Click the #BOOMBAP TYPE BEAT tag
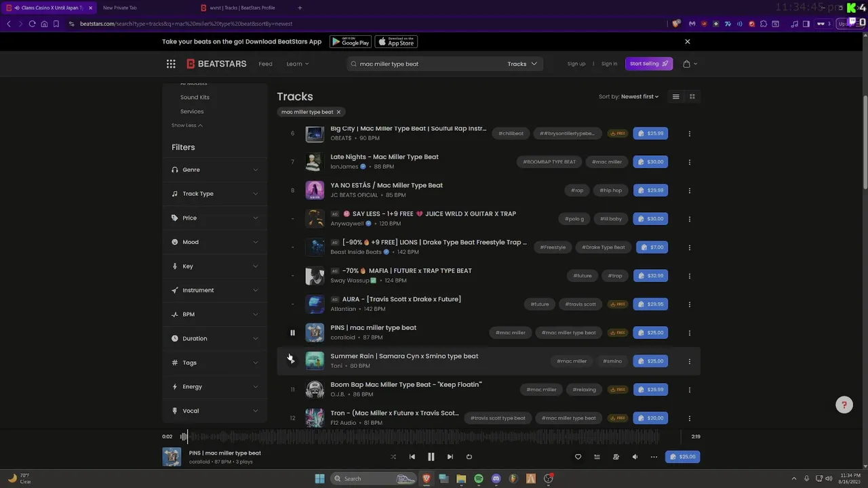 549,162
